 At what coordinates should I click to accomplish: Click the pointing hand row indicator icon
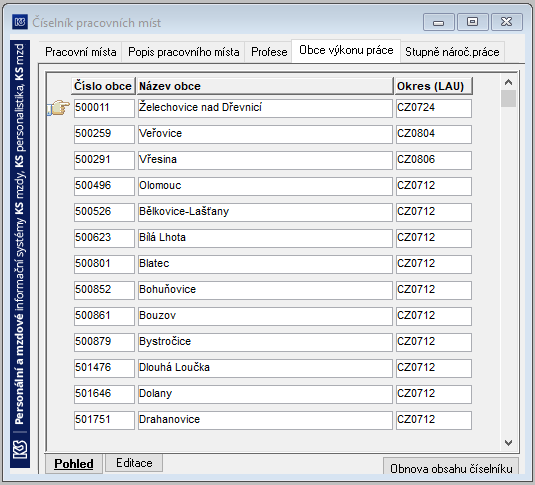tap(58, 108)
